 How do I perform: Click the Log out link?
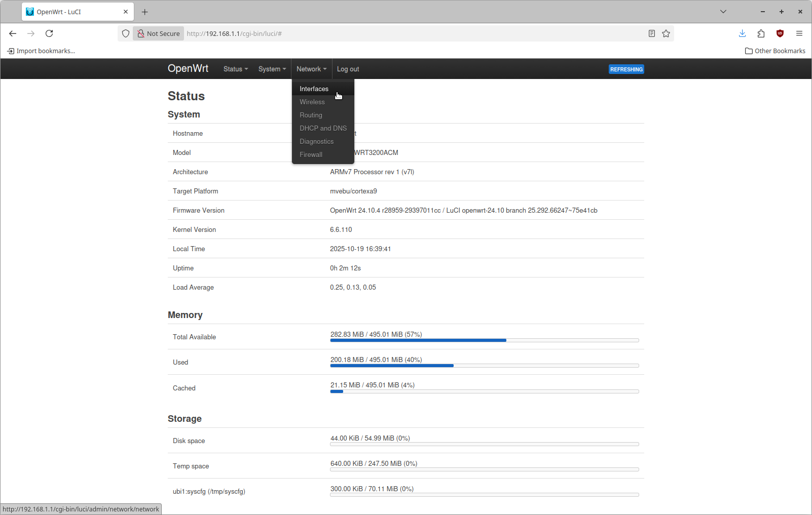tap(348, 69)
